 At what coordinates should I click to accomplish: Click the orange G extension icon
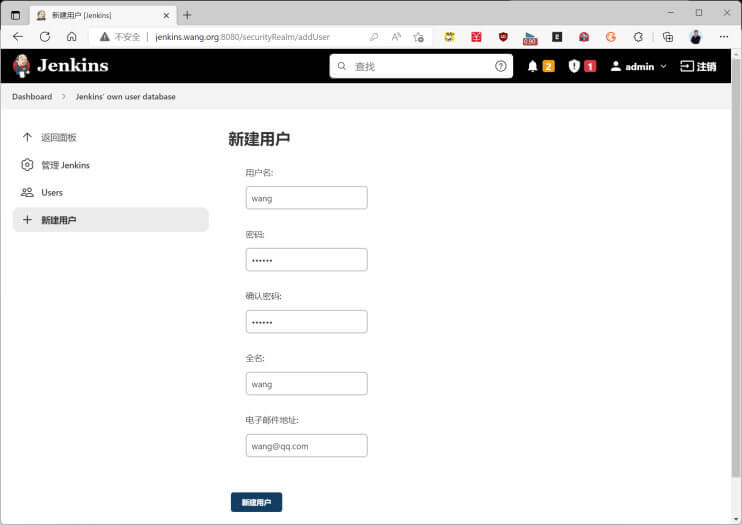tap(611, 37)
